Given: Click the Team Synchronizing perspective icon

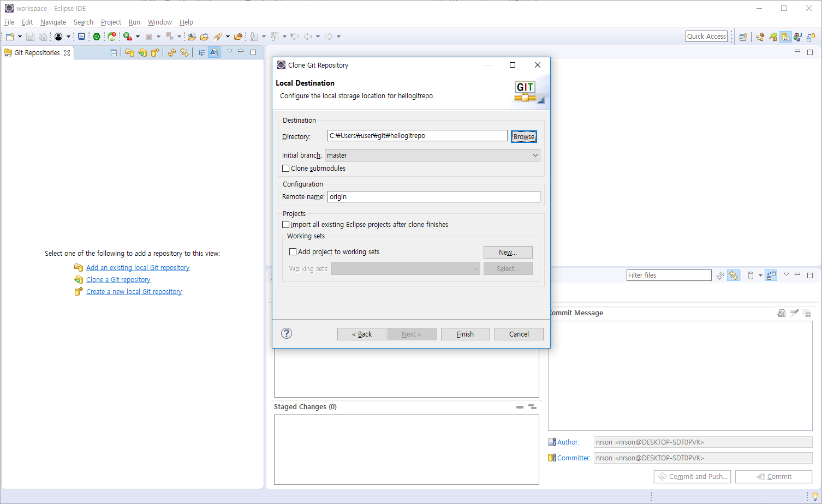Looking at the screenshot, I should click(811, 37).
